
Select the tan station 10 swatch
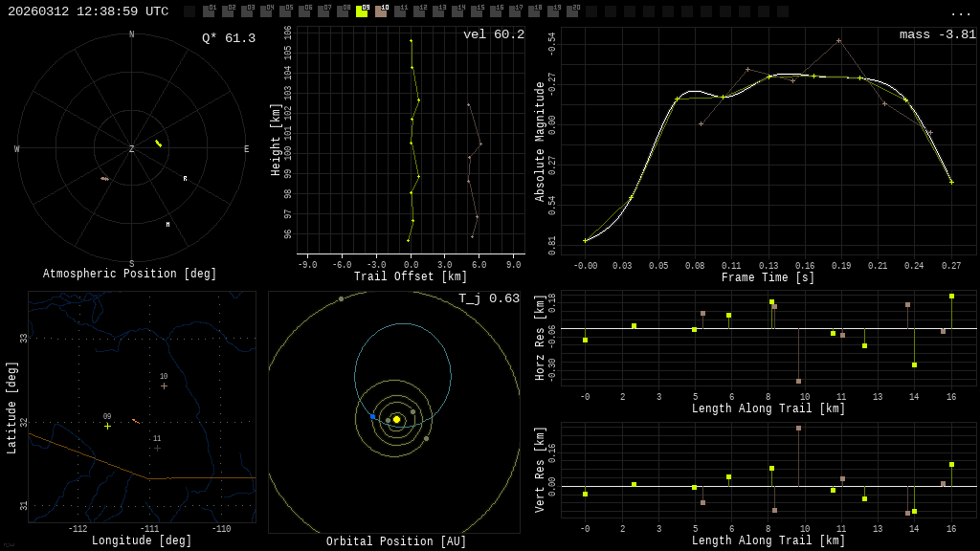pyautogui.click(x=381, y=11)
